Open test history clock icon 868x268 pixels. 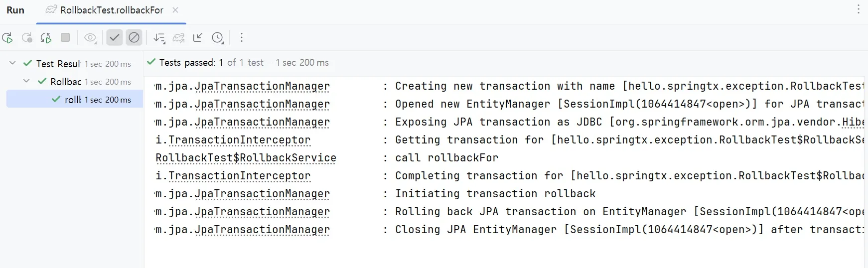(x=217, y=38)
